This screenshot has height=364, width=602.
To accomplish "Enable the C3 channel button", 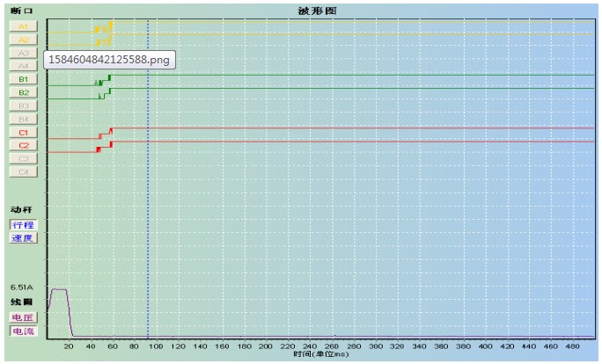I will click(x=23, y=158).
